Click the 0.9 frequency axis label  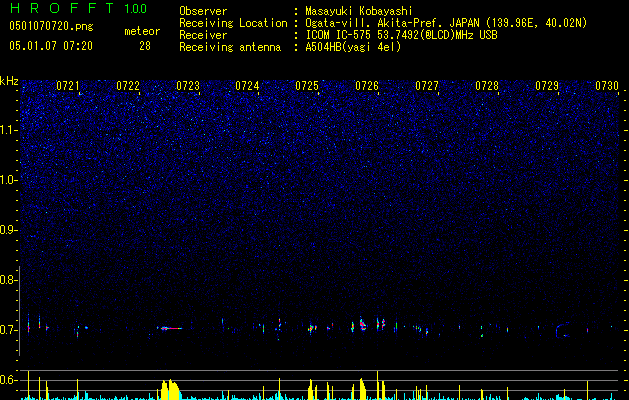pos(7,230)
